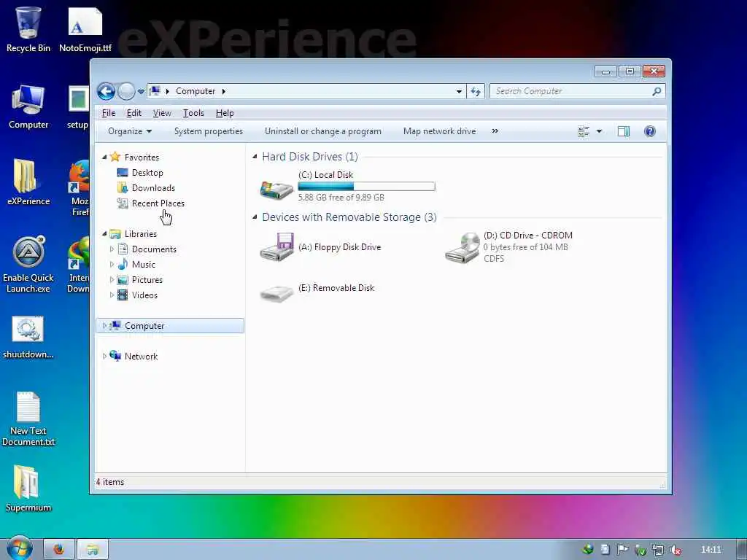Viewport: 747px width, 560px height.
Task: Expand the Documents library
Action: click(112, 249)
